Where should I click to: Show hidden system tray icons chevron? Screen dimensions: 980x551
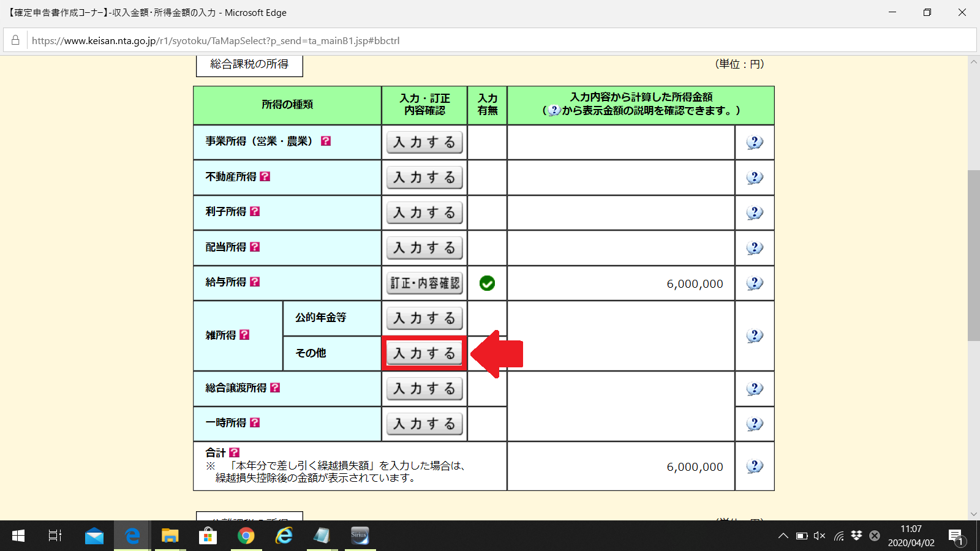pos(783,536)
